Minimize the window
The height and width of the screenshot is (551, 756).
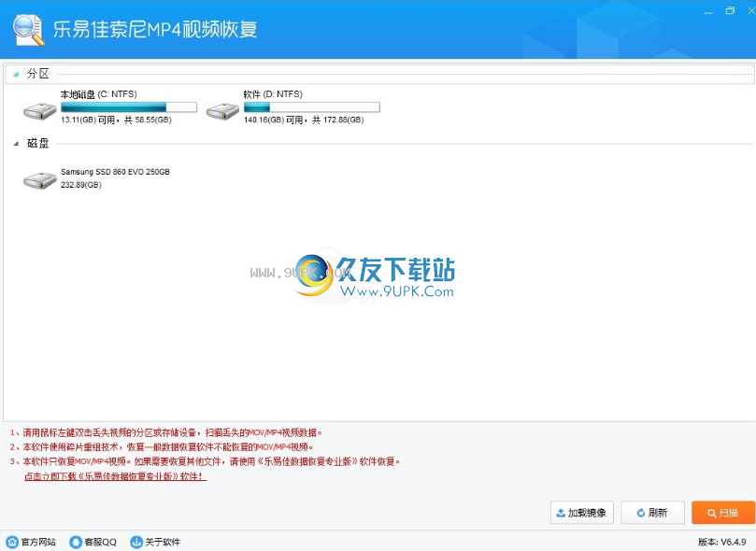click(708, 11)
